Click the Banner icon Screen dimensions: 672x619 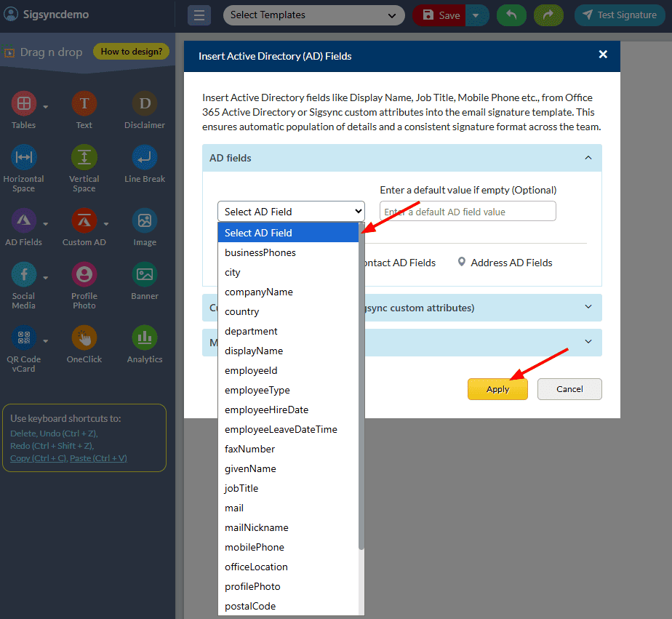tap(145, 274)
